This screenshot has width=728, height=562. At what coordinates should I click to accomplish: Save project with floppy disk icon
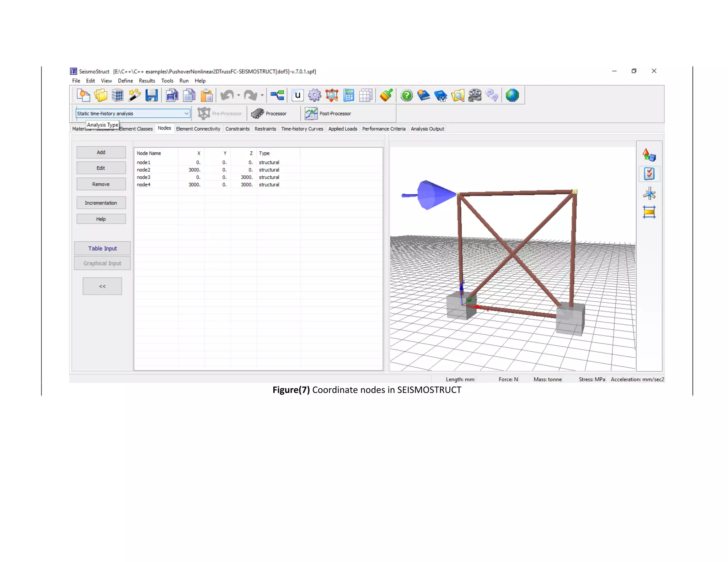(x=151, y=95)
